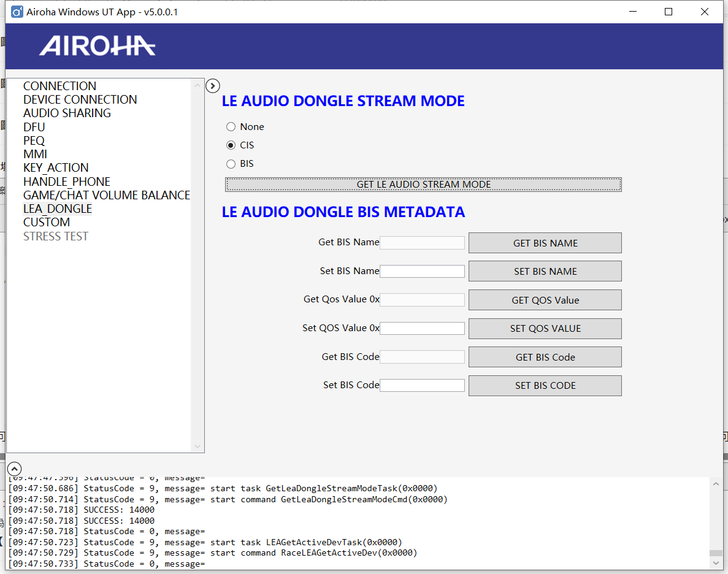Viewport: 728px width, 574px height.
Task: Click the log panel scroll-up arrow
Action: pyautogui.click(x=716, y=484)
